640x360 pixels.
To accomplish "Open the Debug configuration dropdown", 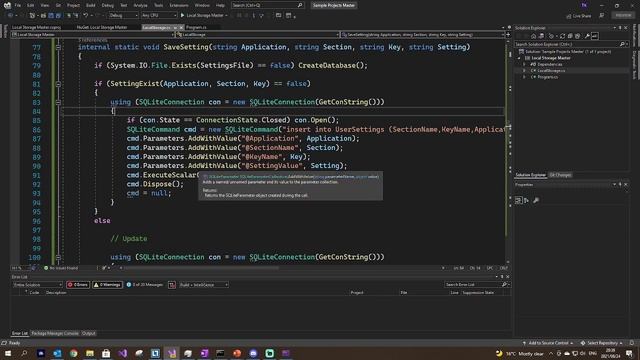I will pyautogui.click(x=124, y=15).
